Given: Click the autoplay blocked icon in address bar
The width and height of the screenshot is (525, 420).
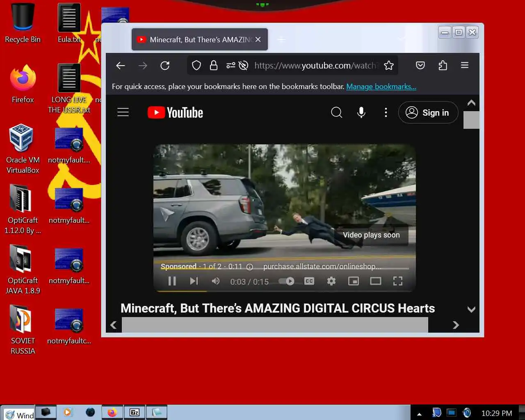Looking at the screenshot, I should click(x=244, y=66).
